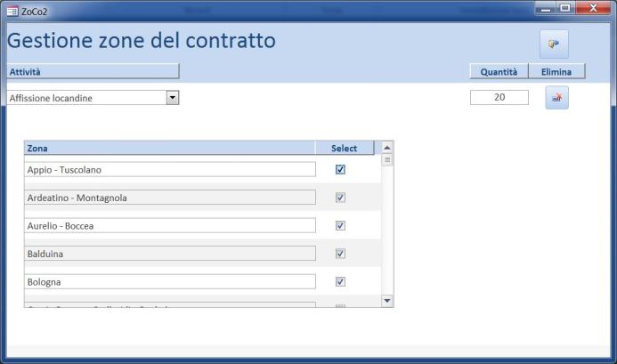Click the Quantità header label
The width and height of the screenshot is (617, 364).
click(x=499, y=71)
